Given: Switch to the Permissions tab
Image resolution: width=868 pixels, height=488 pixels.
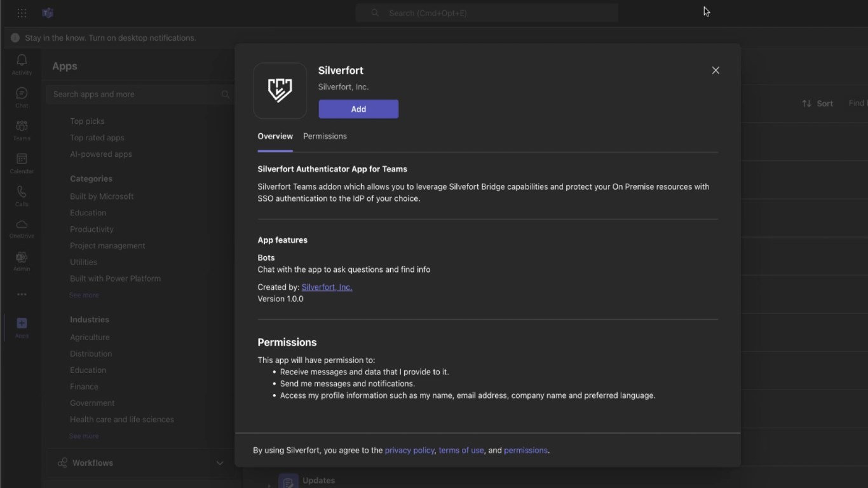Looking at the screenshot, I should click(x=325, y=136).
